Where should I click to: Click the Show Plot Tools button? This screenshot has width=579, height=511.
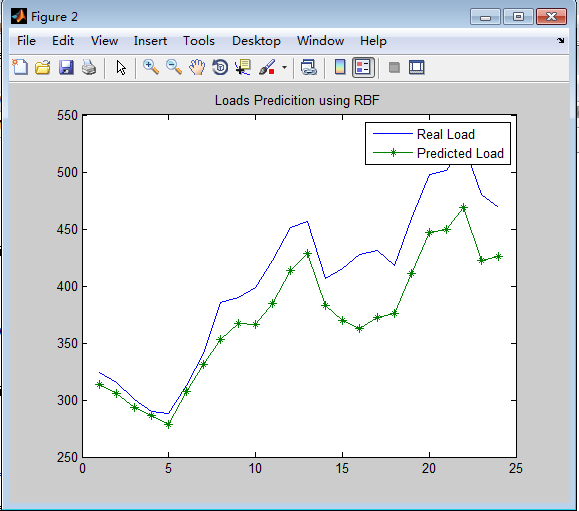(417, 68)
